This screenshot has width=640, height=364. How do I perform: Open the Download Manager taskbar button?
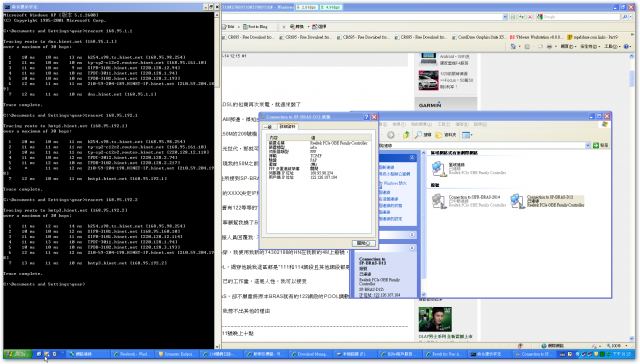pos(311,354)
